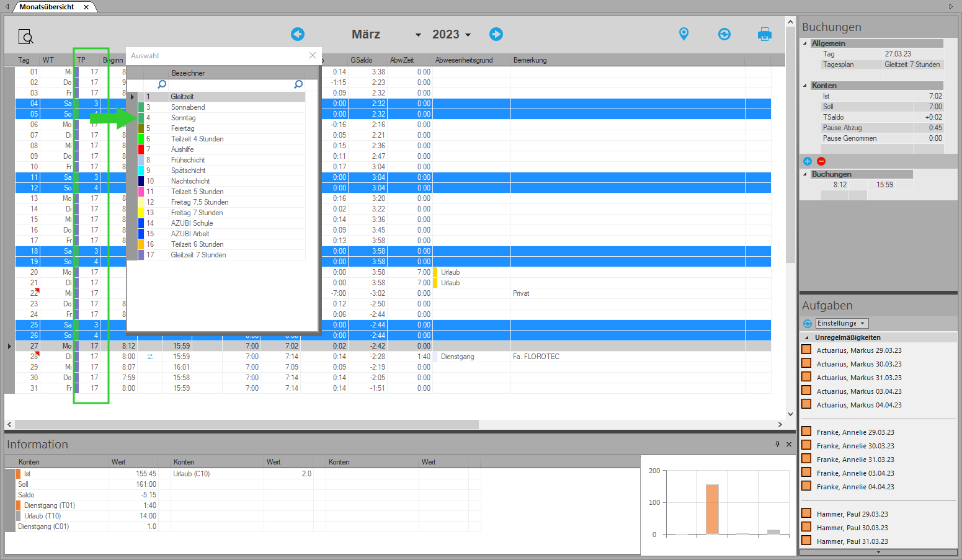
Task: Open the Einstellungen dropdown in Aufgaben
Action: pos(842,323)
